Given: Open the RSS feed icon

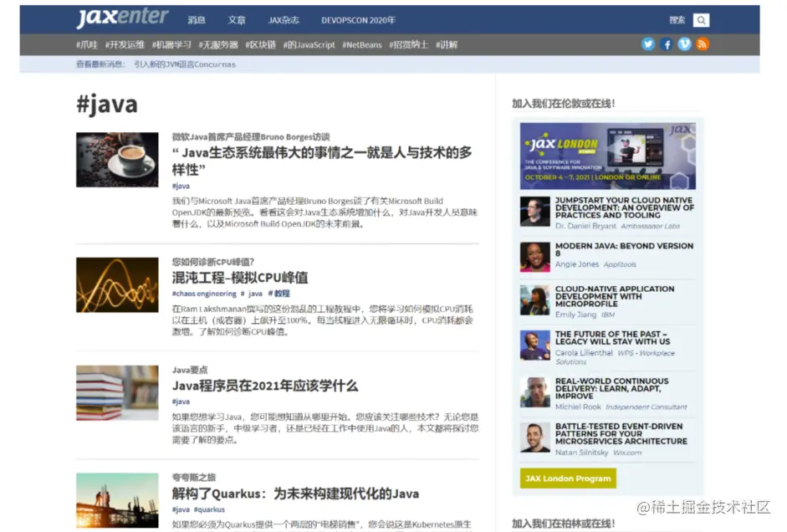Looking at the screenshot, I should tap(703, 44).
